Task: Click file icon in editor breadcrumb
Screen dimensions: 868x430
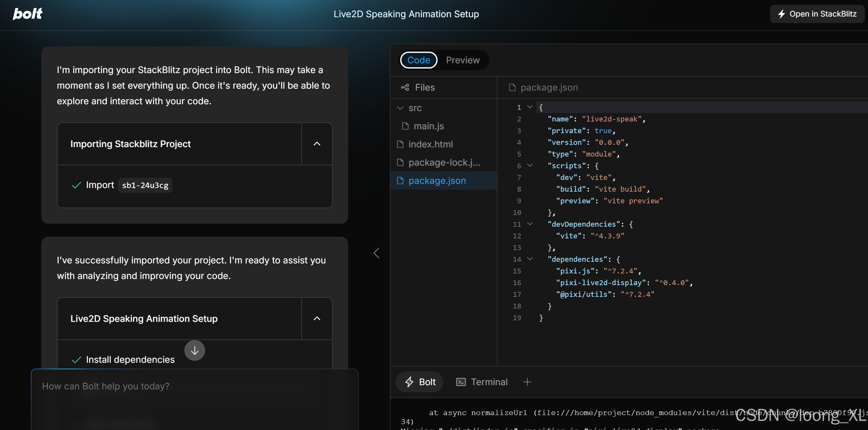Action: pyautogui.click(x=512, y=88)
